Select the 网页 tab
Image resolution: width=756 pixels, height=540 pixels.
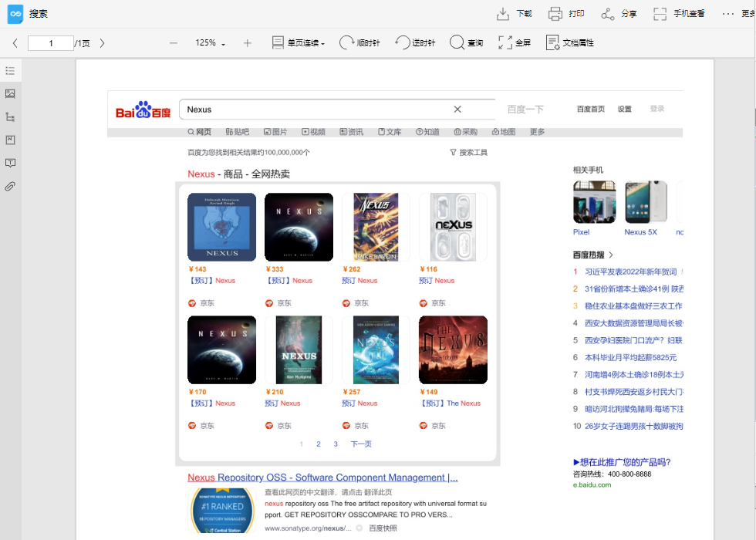click(200, 132)
